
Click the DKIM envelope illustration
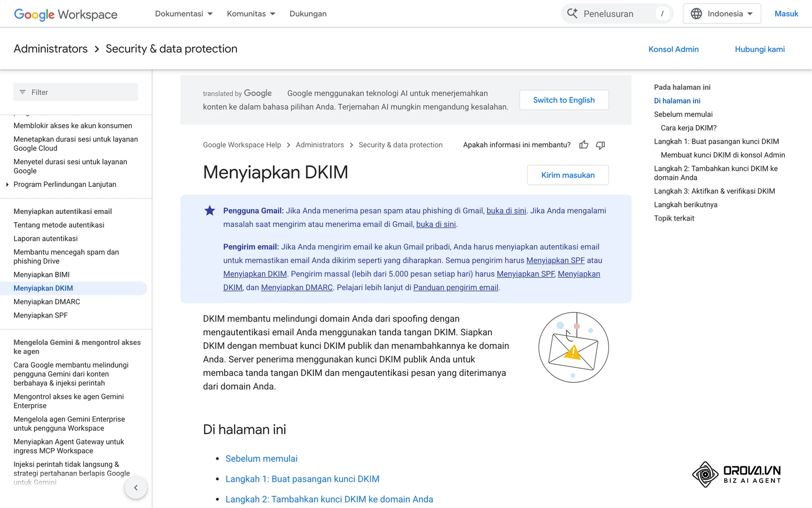[573, 347]
